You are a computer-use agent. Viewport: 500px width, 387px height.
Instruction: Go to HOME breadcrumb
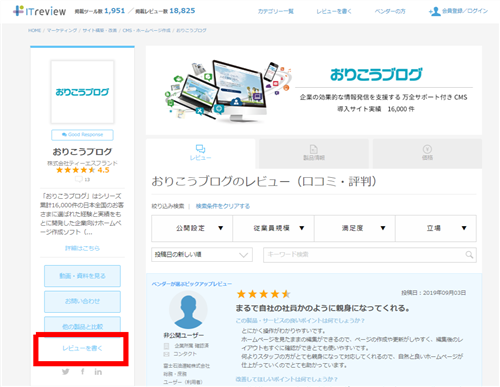coord(34,30)
